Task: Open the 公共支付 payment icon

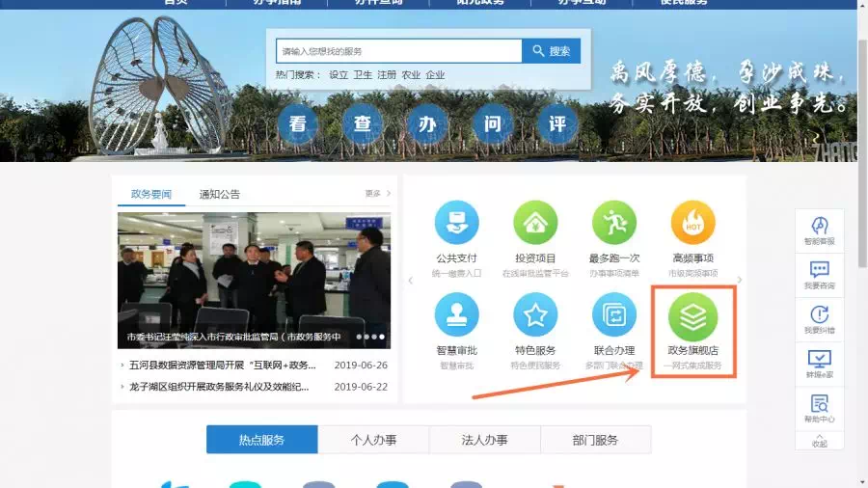Action: click(x=456, y=223)
